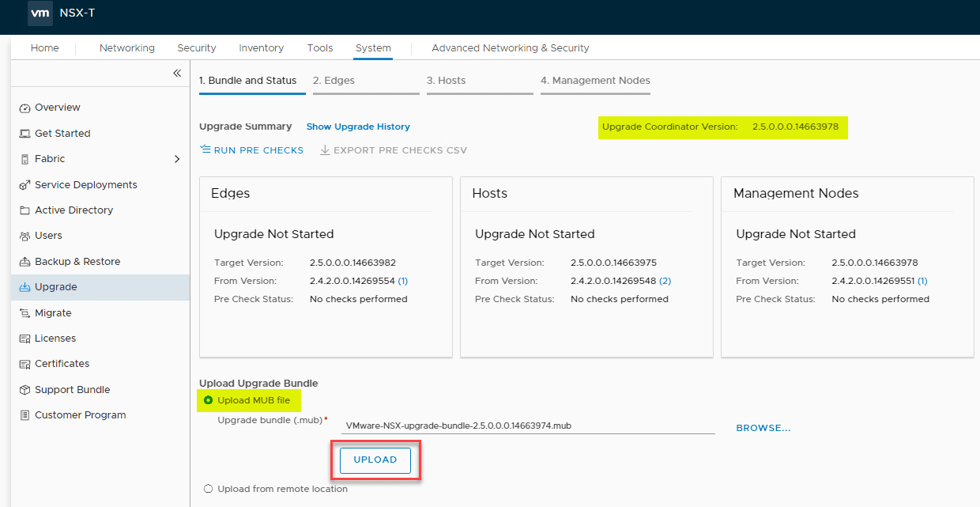Screen dimensions: 980x507
Task: Select the Upload MUB file radio button
Action: point(208,400)
